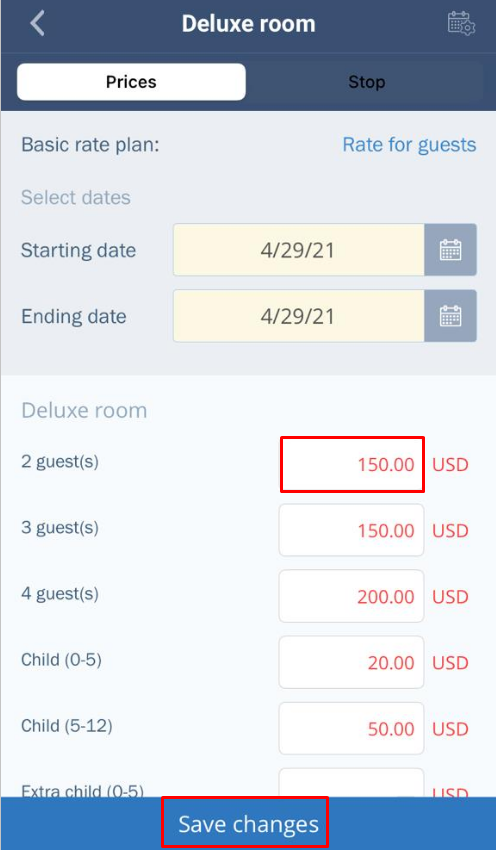
Task: Open the Rate for guests link
Action: (409, 145)
